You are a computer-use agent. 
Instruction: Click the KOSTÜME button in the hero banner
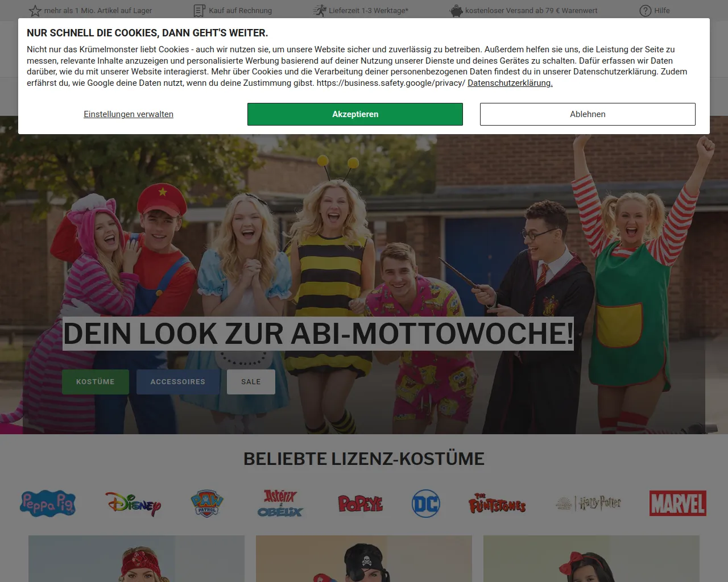pos(95,381)
